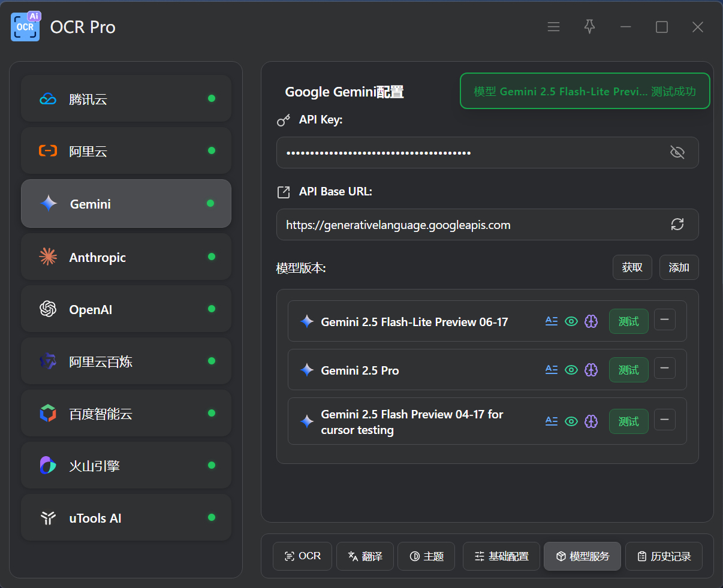Screen dimensions: 723x588
Task: Toggle API Key visibility eye icon
Action: point(677,152)
